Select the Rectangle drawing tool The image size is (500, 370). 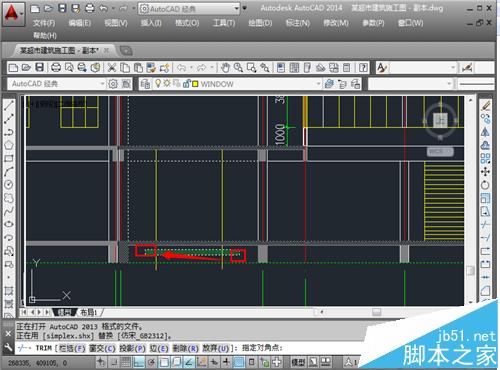9,158
